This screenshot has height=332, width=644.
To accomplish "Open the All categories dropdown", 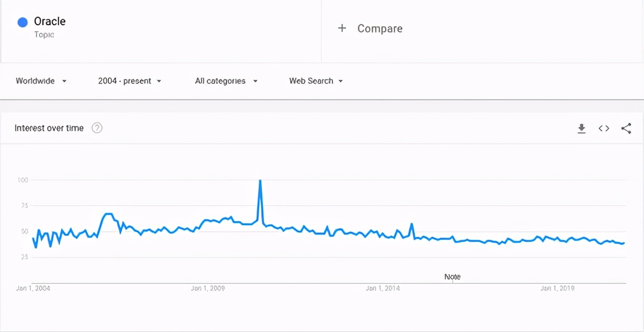I will coord(226,81).
